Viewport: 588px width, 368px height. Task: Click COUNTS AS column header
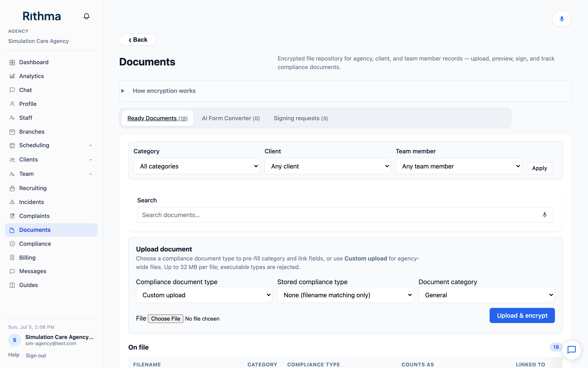coord(418,364)
